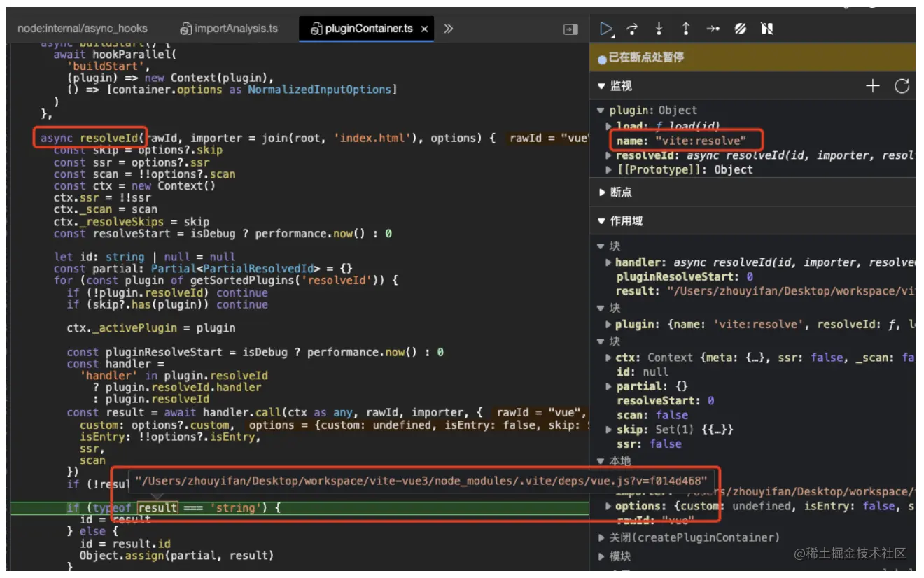Expand the 断点 breakpoints section
The image size is (924, 578).
tap(602, 192)
